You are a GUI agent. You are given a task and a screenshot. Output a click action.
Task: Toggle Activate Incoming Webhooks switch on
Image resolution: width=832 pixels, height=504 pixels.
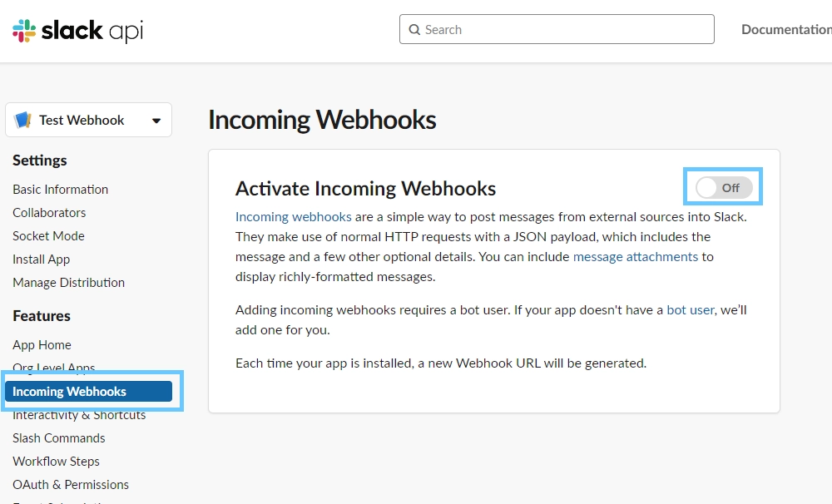[x=724, y=188]
